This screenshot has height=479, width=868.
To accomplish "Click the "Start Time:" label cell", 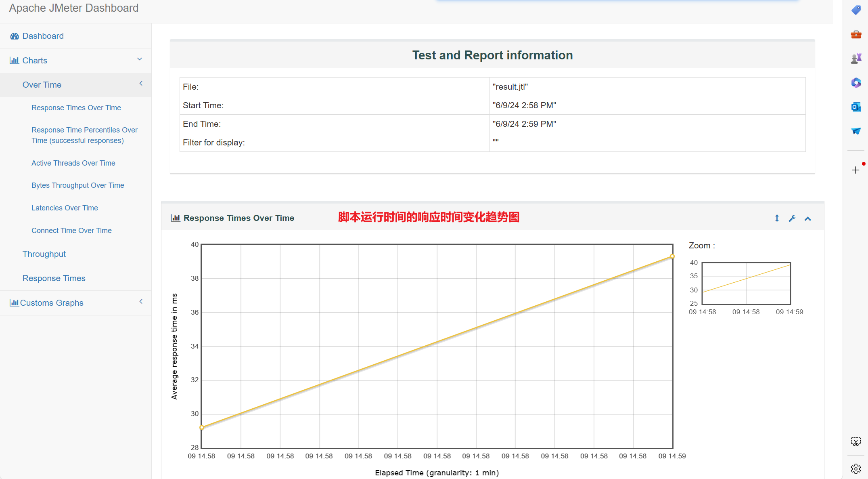I will pos(335,105).
